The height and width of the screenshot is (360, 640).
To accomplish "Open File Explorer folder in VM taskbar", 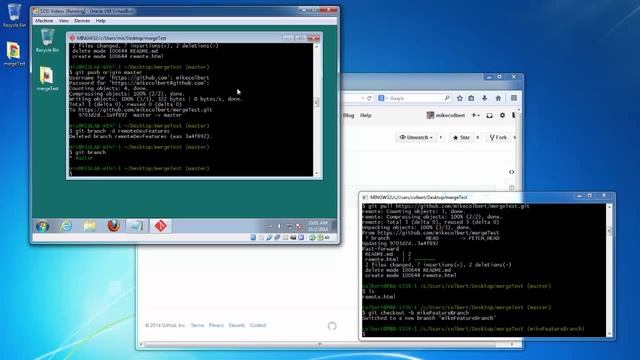I will coord(90,226).
